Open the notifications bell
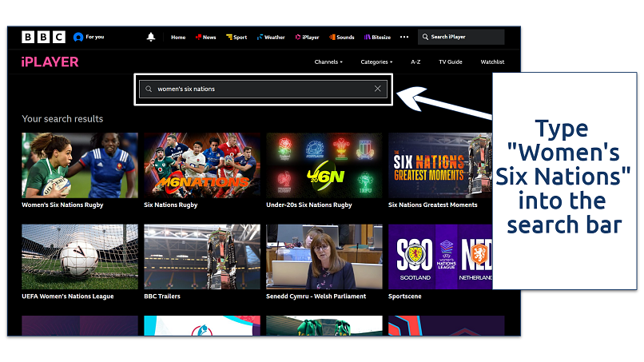Screen dimensions: 644x362 tap(151, 37)
